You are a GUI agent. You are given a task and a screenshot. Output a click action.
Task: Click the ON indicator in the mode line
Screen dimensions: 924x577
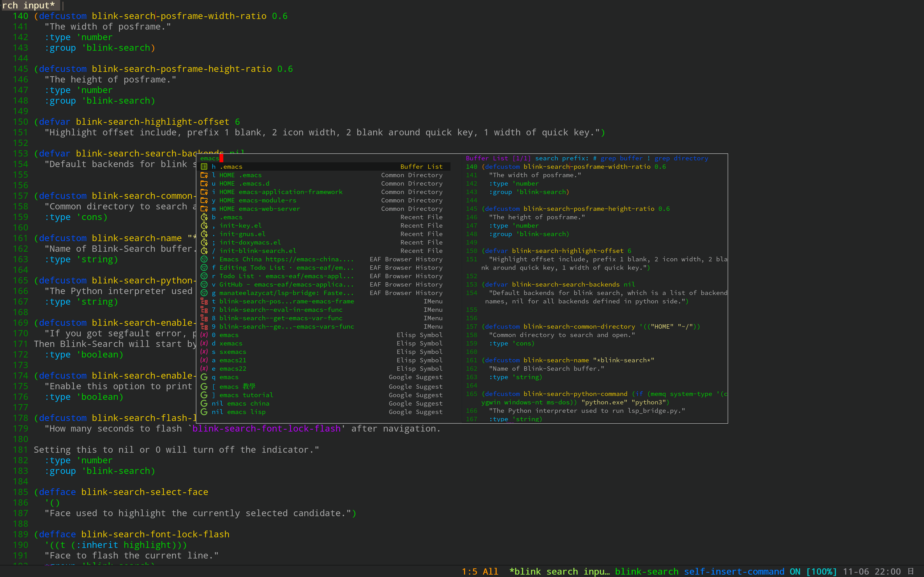tap(795, 571)
